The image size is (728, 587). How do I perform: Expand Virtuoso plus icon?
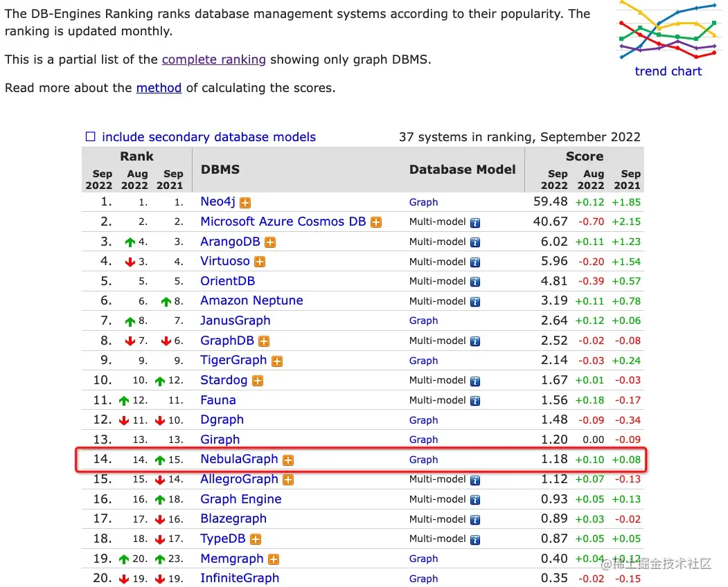pos(260,262)
